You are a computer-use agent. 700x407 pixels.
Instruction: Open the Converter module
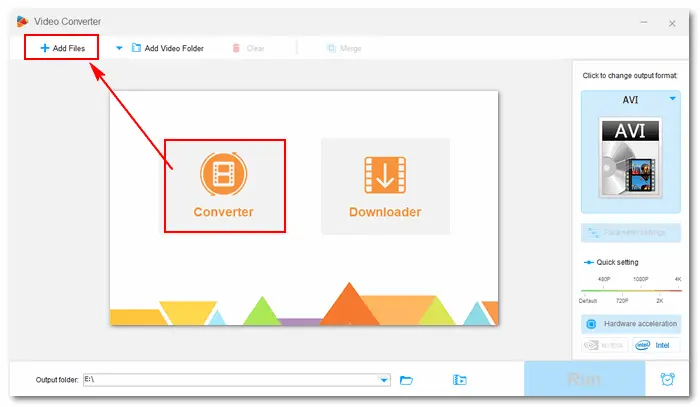(x=225, y=186)
